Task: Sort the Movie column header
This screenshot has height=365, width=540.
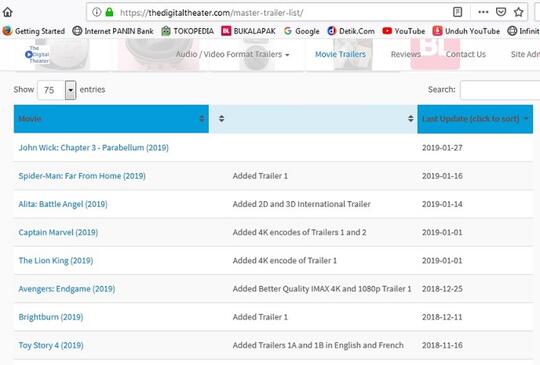Action: [111, 119]
